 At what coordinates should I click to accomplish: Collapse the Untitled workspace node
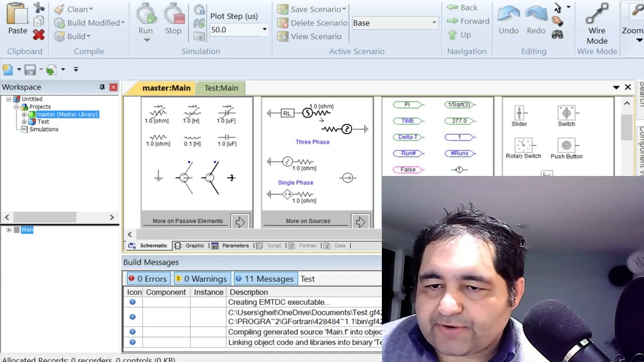[x=9, y=99]
